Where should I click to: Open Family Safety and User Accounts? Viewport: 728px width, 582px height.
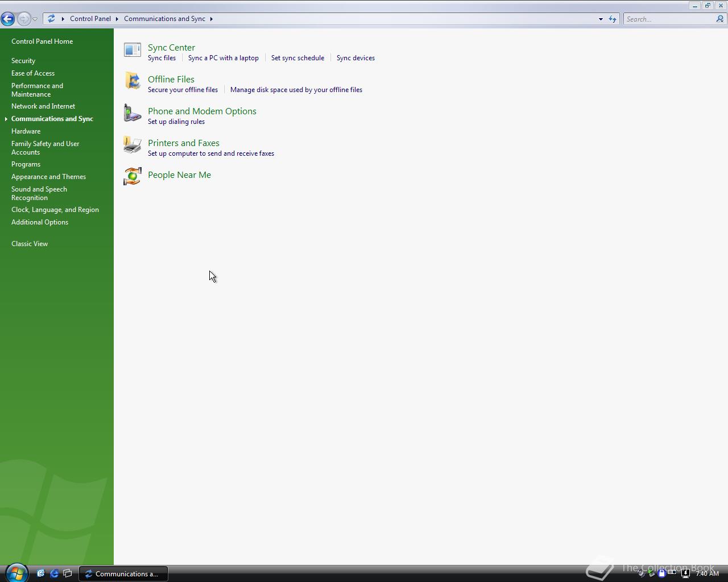(45, 148)
